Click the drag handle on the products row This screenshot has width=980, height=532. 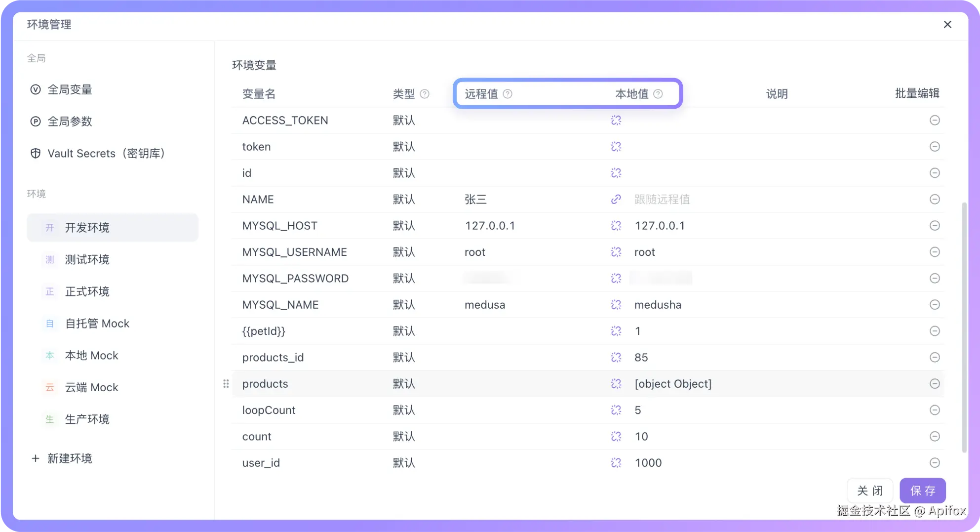click(x=226, y=383)
